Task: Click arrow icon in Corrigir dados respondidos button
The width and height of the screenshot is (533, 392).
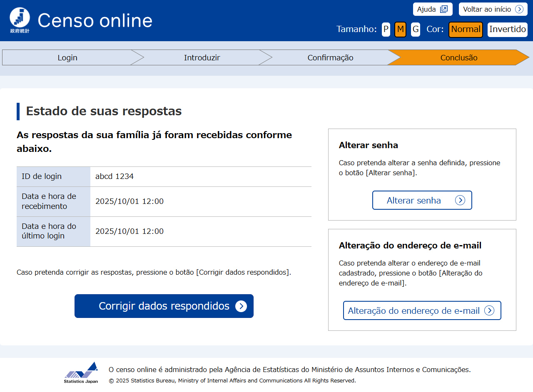Action: [x=241, y=306]
